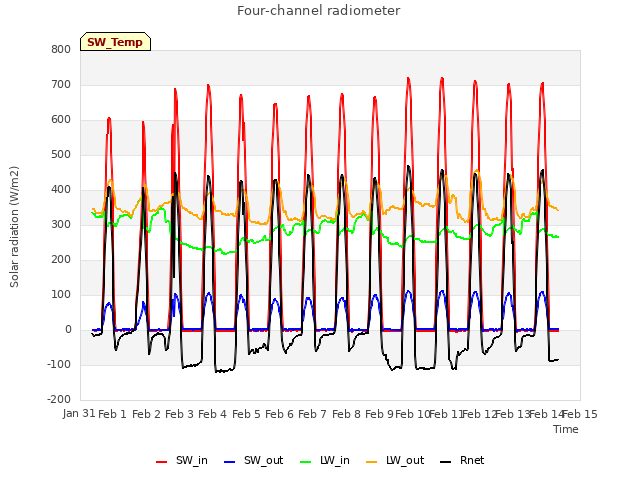Screen dimensions: 640x480
Task: Click the 'Jan 31' x-axis tick label
Action: click(79, 413)
